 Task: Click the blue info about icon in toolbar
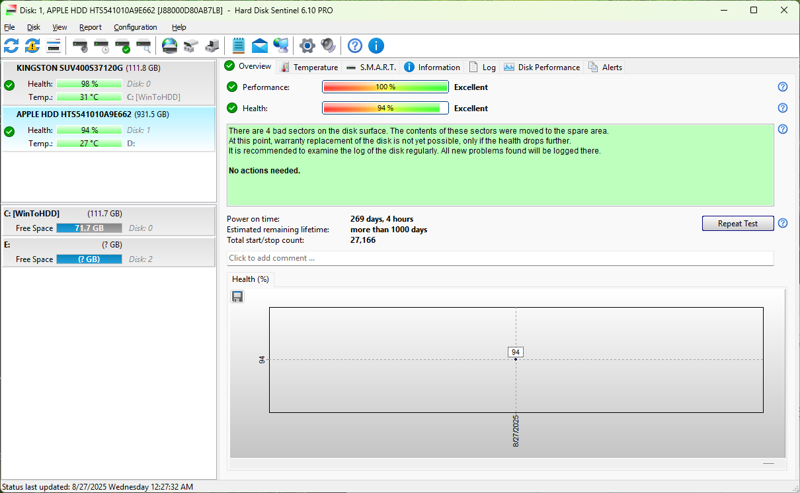[376, 46]
